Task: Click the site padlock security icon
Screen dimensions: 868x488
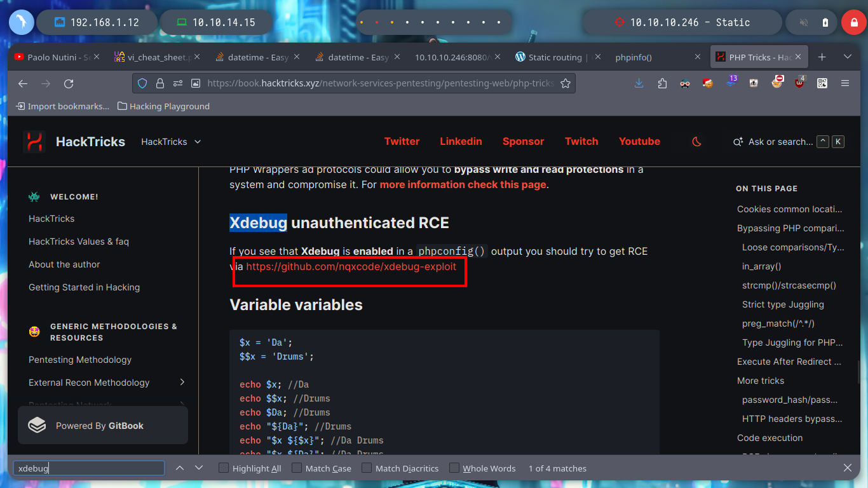Action: [159, 83]
